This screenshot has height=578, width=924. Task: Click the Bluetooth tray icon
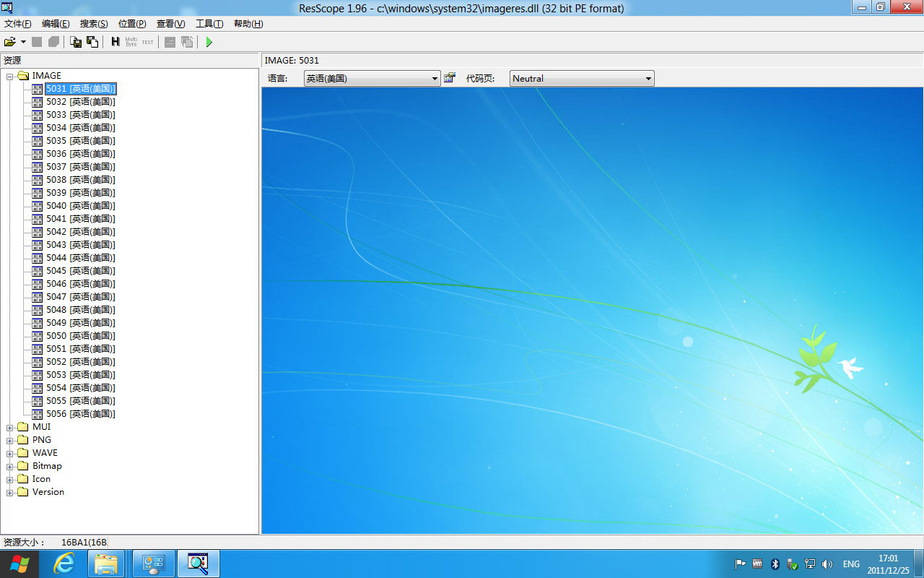pos(775,564)
